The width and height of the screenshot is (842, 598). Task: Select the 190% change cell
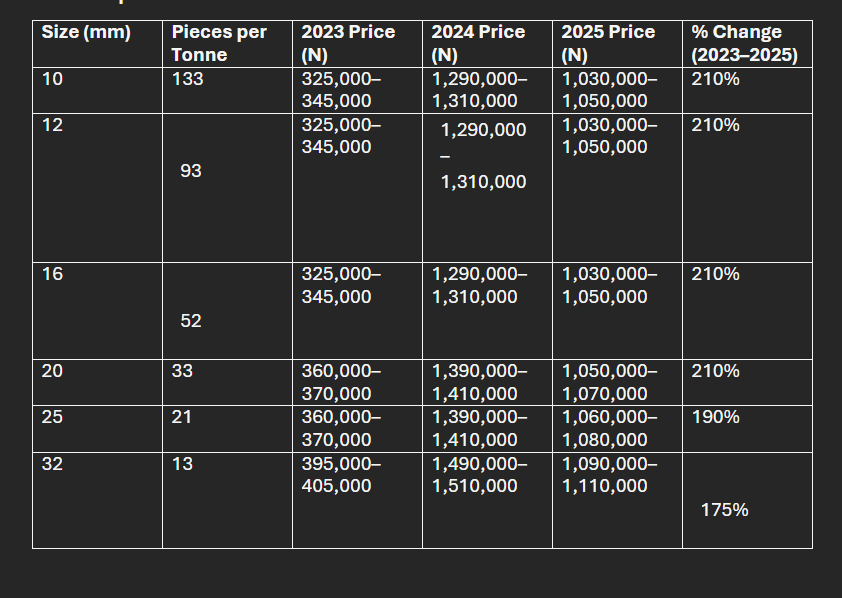(716, 417)
